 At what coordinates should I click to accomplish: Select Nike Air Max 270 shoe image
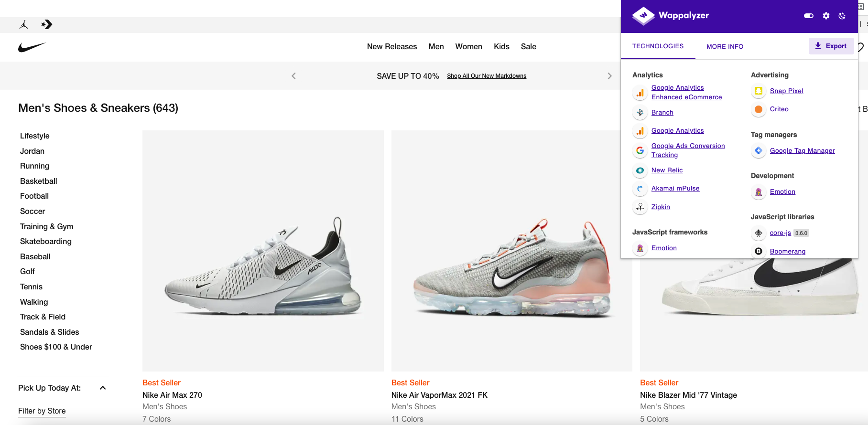pos(263,251)
